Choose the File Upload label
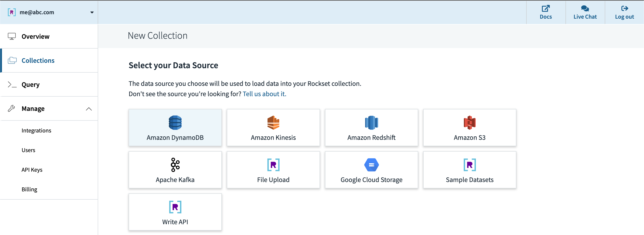Viewport: 644px width, 235px height. point(273,180)
